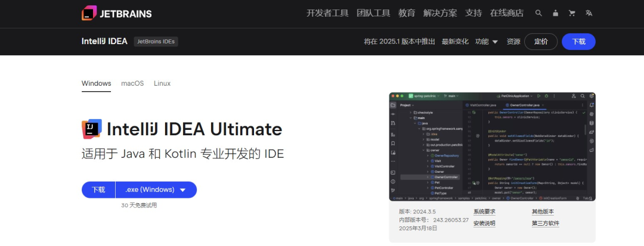
Task: Open the account profile icon
Action: point(555,13)
